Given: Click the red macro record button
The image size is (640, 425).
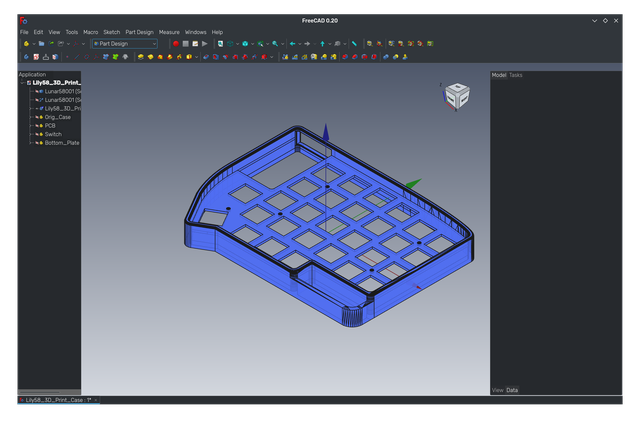Looking at the screenshot, I should (x=176, y=44).
